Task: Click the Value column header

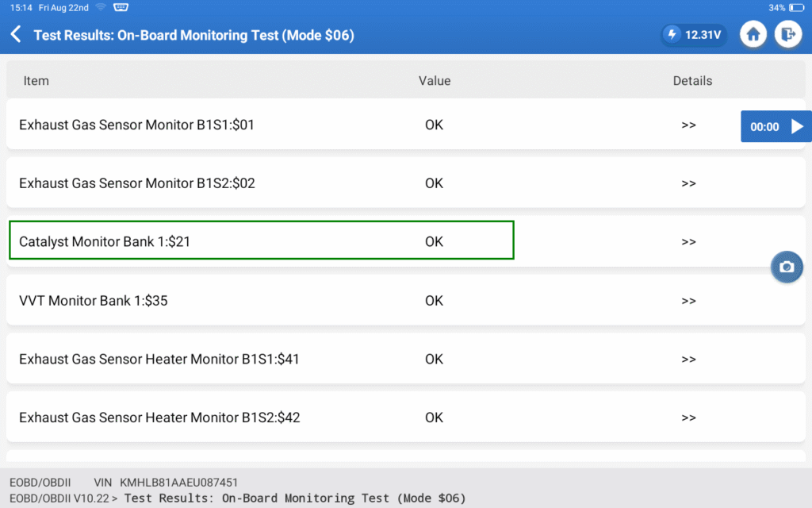Action: click(435, 81)
